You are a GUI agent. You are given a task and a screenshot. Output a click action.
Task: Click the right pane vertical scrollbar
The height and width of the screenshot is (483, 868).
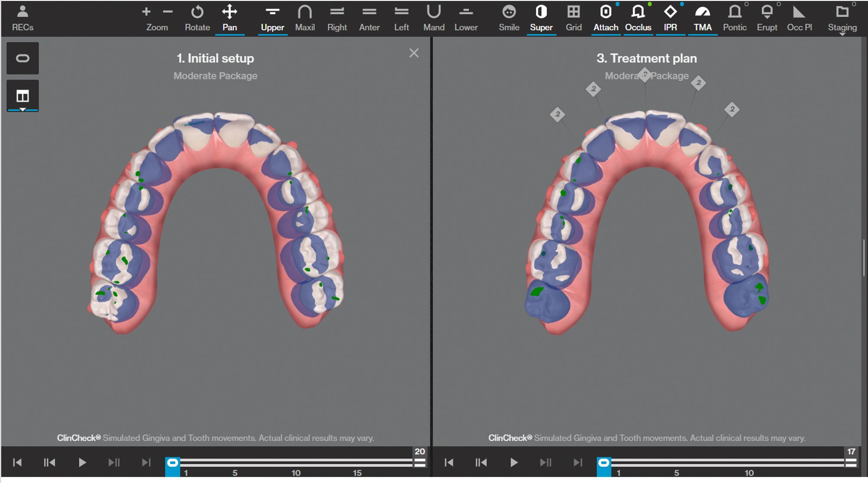tap(864, 258)
